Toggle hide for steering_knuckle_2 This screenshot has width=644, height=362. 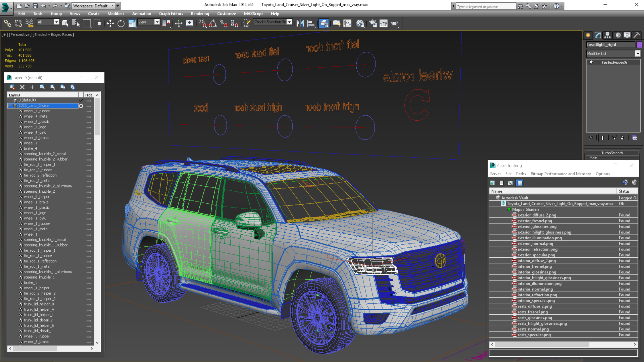pos(89,192)
